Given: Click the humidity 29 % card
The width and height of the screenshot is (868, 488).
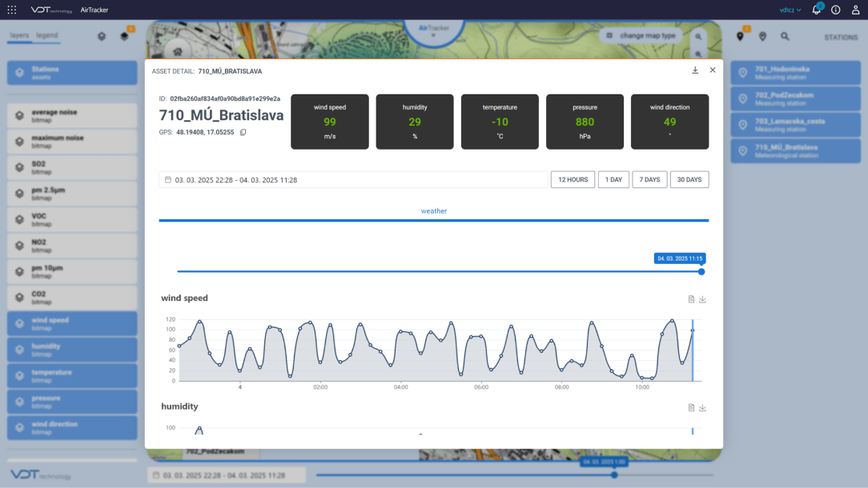Looking at the screenshot, I should (x=415, y=122).
